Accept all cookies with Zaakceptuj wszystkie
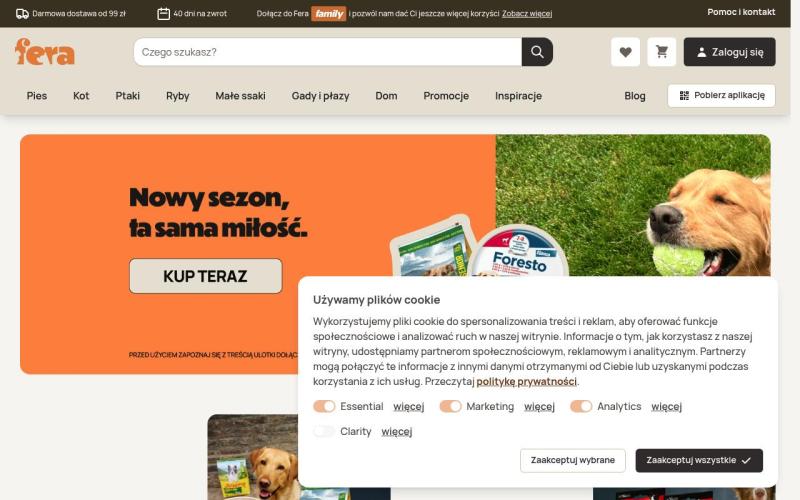800x500 pixels. click(699, 460)
